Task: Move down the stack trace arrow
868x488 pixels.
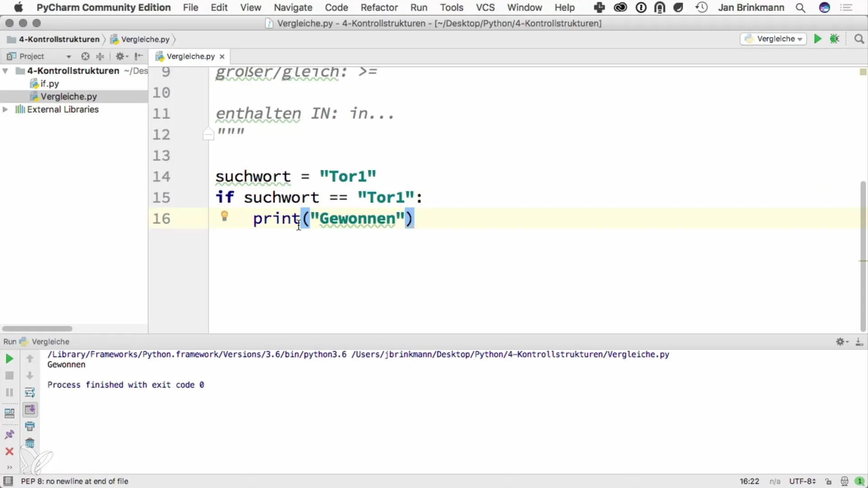Action: click(30, 375)
